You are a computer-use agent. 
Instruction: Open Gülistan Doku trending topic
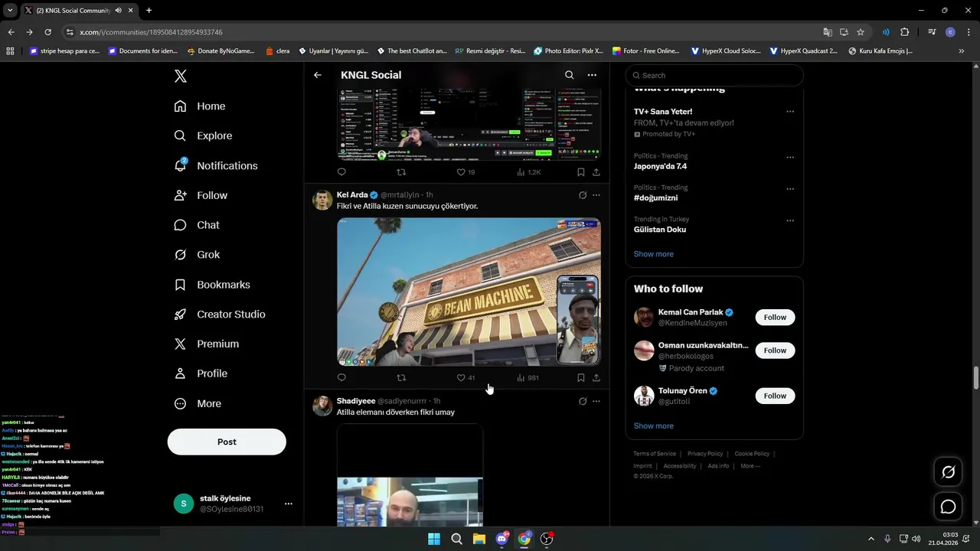pos(660,230)
